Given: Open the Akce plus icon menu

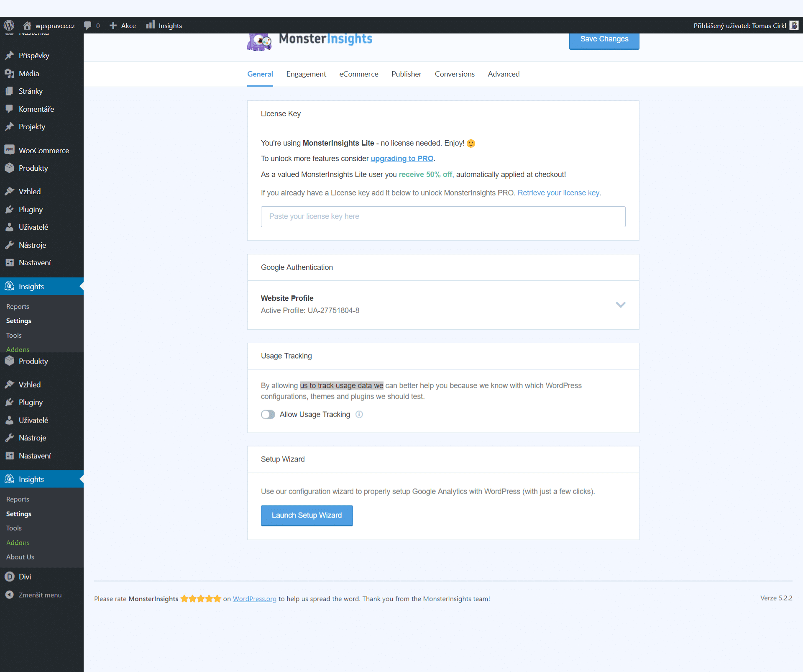Looking at the screenshot, I should coord(113,26).
